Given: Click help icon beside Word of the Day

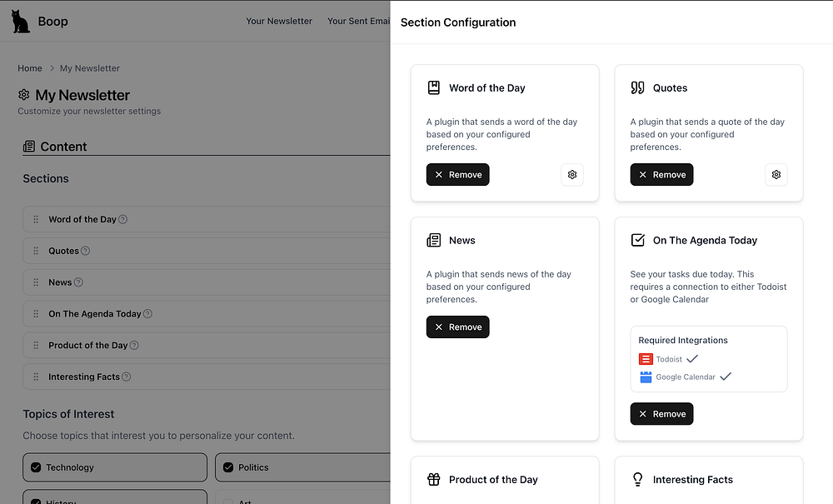Looking at the screenshot, I should tap(123, 220).
